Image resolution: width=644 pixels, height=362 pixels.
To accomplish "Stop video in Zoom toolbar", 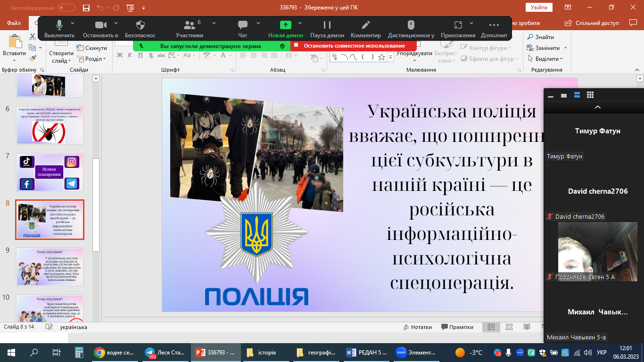I will click(x=100, y=29).
